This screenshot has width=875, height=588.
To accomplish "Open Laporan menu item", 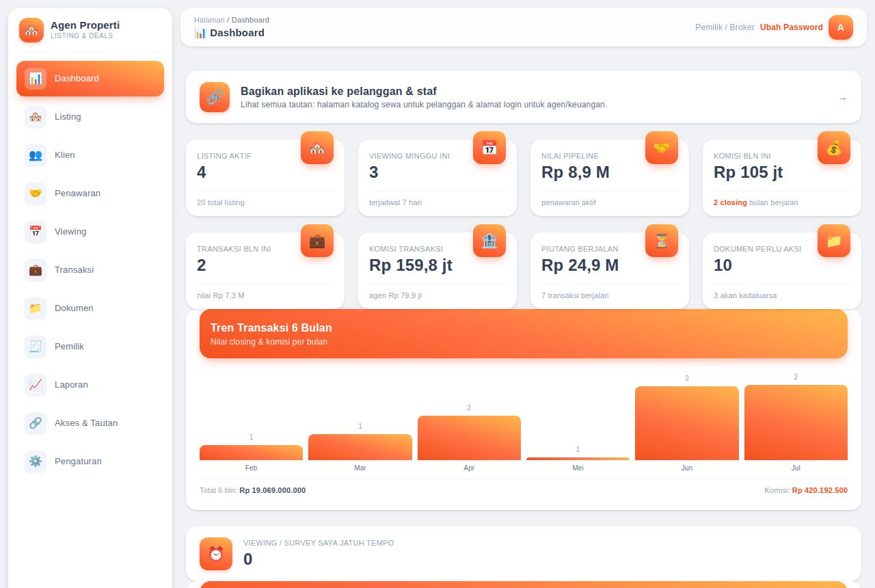I will tap(90, 385).
